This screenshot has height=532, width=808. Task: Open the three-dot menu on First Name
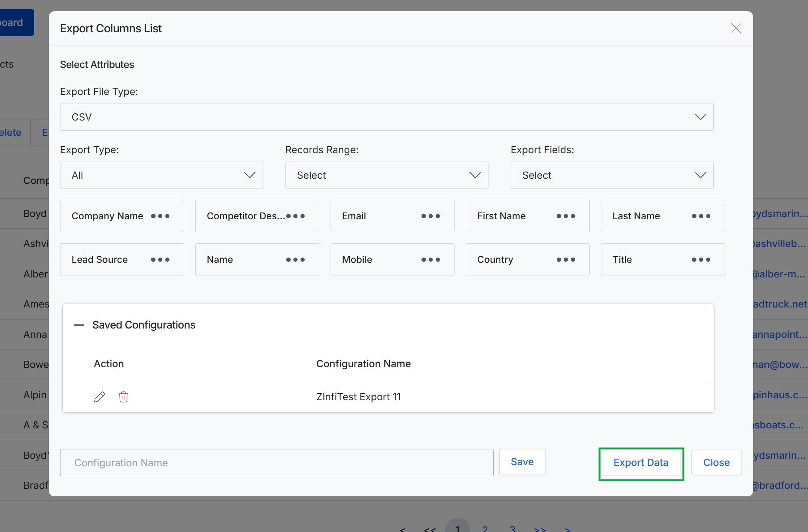coord(566,216)
